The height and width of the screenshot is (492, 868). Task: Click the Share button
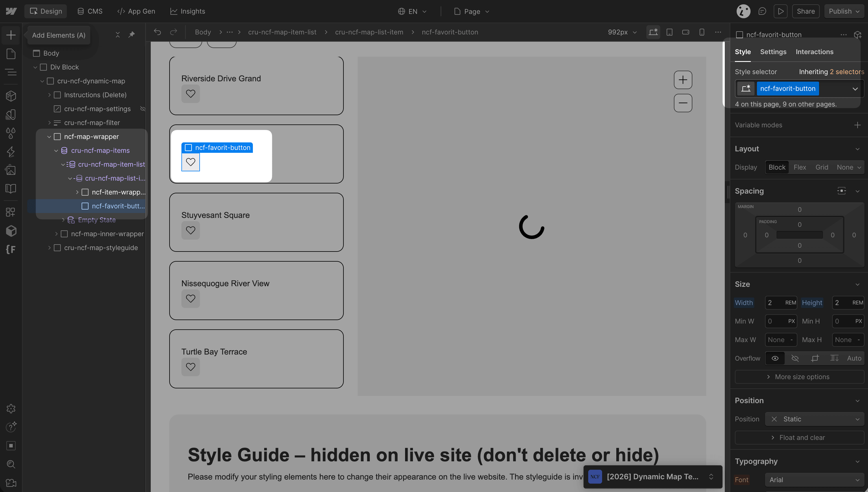(x=806, y=11)
